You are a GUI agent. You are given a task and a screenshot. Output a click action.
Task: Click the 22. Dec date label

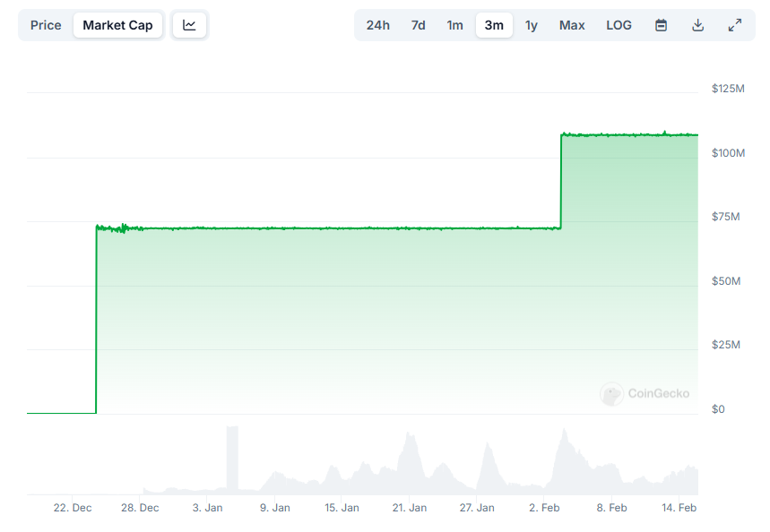[x=72, y=507]
